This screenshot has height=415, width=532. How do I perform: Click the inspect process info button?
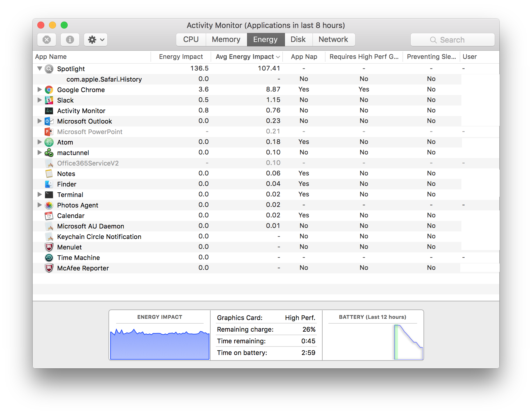pyautogui.click(x=70, y=40)
